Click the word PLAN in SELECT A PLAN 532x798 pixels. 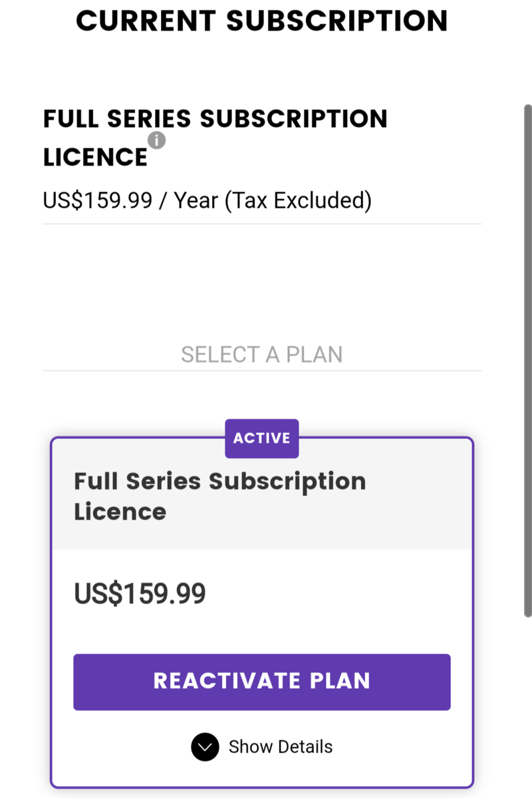click(314, 354)
